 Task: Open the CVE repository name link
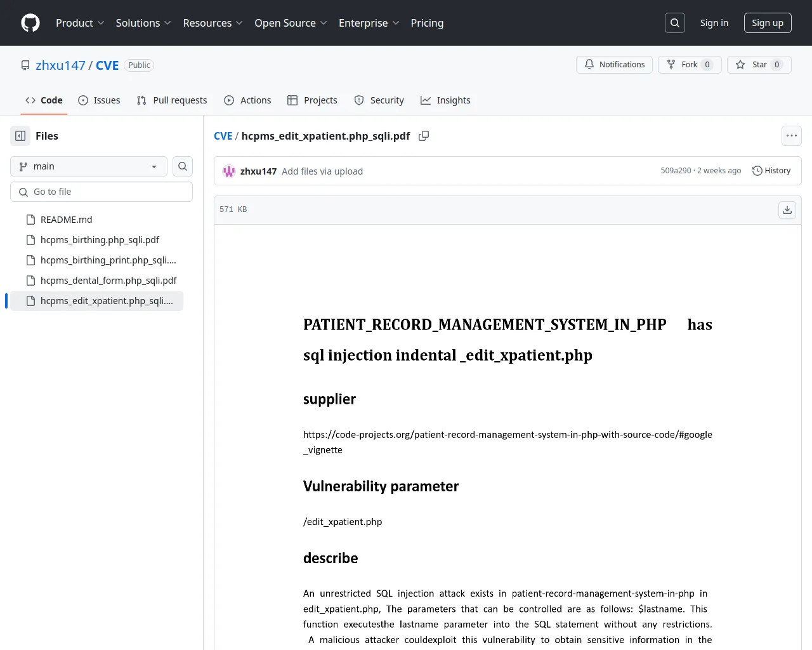click(107, 65)
